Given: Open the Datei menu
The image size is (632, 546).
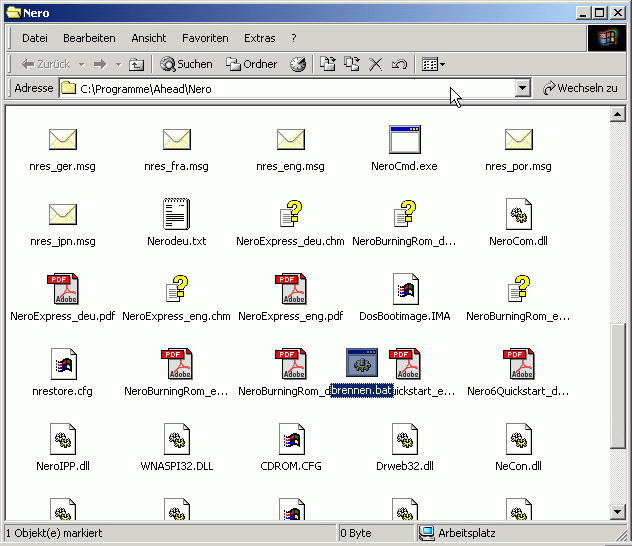Looking at the screenshot, I should click(35, 38).
